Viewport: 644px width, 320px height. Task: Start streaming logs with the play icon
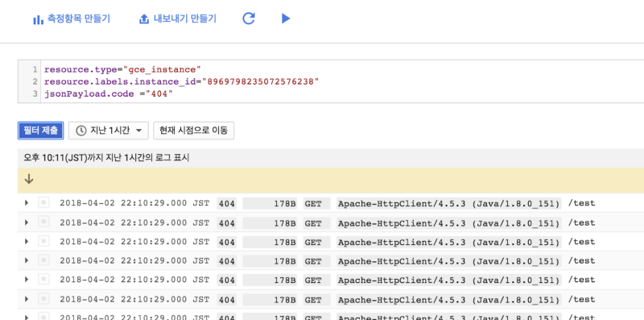(x=286, y=19)
